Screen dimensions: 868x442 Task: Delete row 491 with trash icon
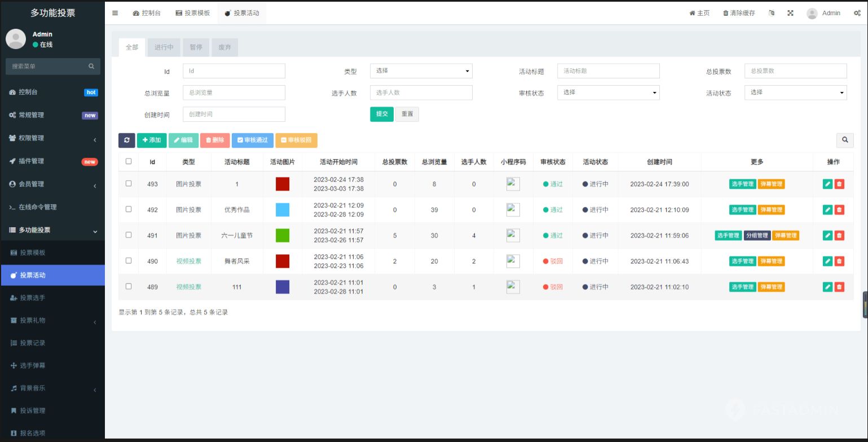(839, 236)
